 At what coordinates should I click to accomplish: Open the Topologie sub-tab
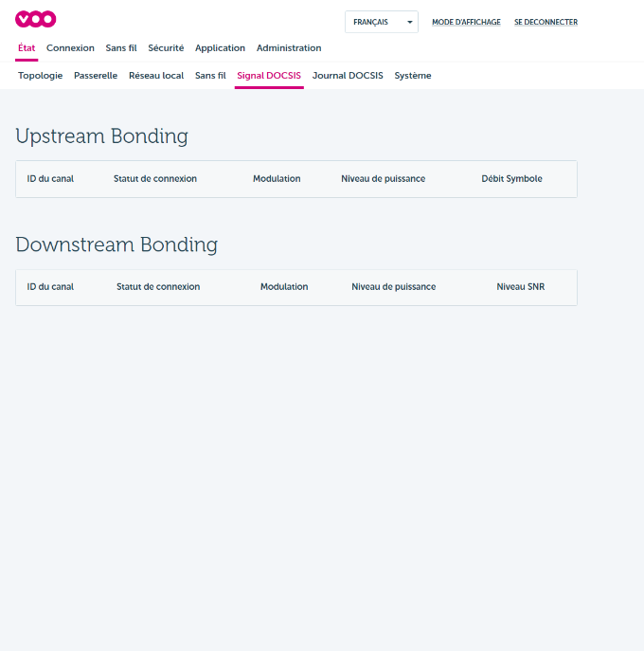pyautogui.click(x=40, y=76)
